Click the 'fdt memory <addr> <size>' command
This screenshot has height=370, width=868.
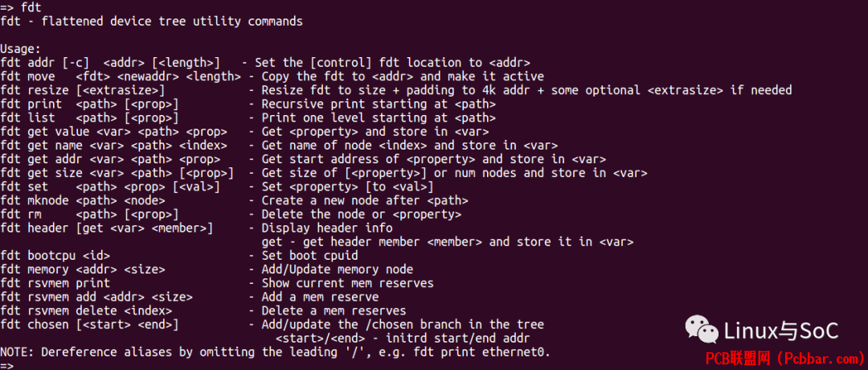coord(83,269)
